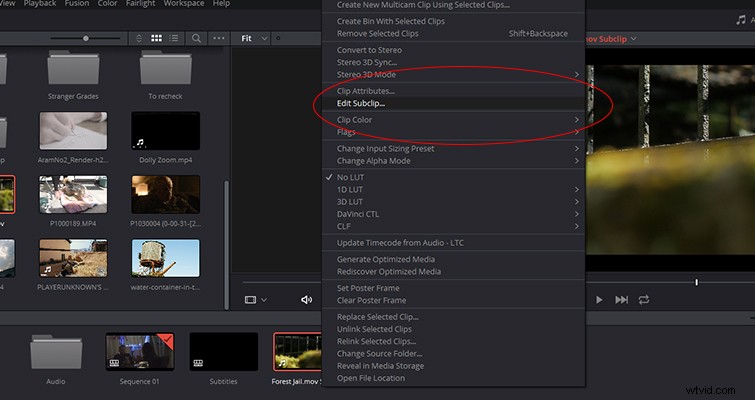Click the music note icon at top right
This screenshot has height=400, width=755.
[741, 20]
